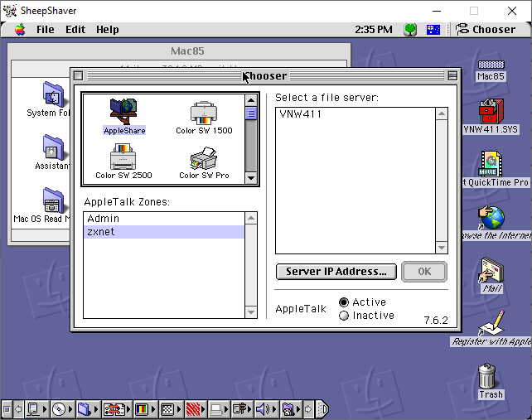Open the Edit menu
The image size is (532, 420).
pyautogui.click(x=75, y=30)
